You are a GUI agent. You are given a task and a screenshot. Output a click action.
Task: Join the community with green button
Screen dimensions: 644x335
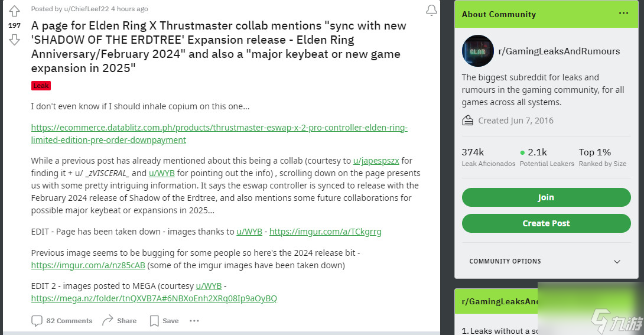point(547,197)
